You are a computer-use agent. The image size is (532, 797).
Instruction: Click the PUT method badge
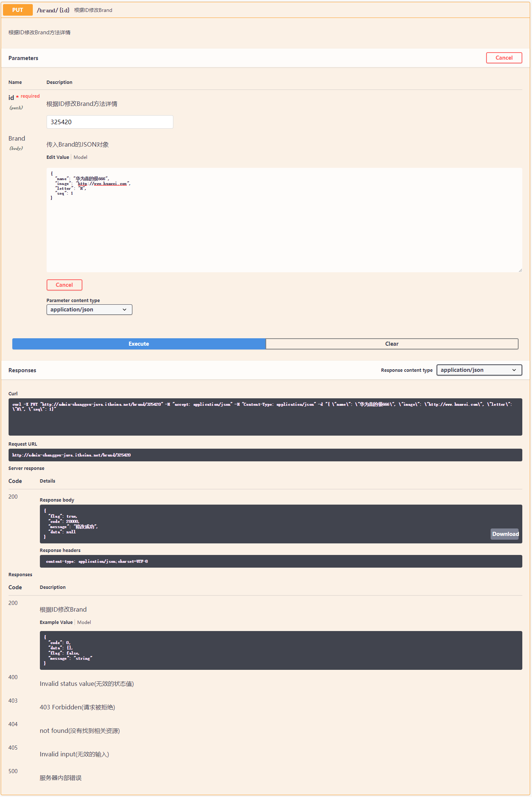click(18, 10)
